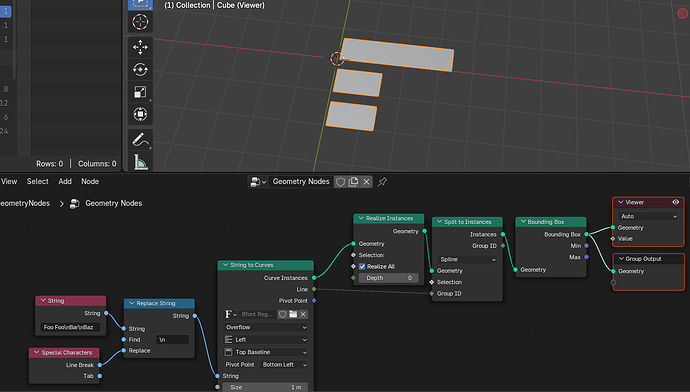Collapse the Bounding Box node
Viewport: 690px width, 392px height.
[523, 222]
